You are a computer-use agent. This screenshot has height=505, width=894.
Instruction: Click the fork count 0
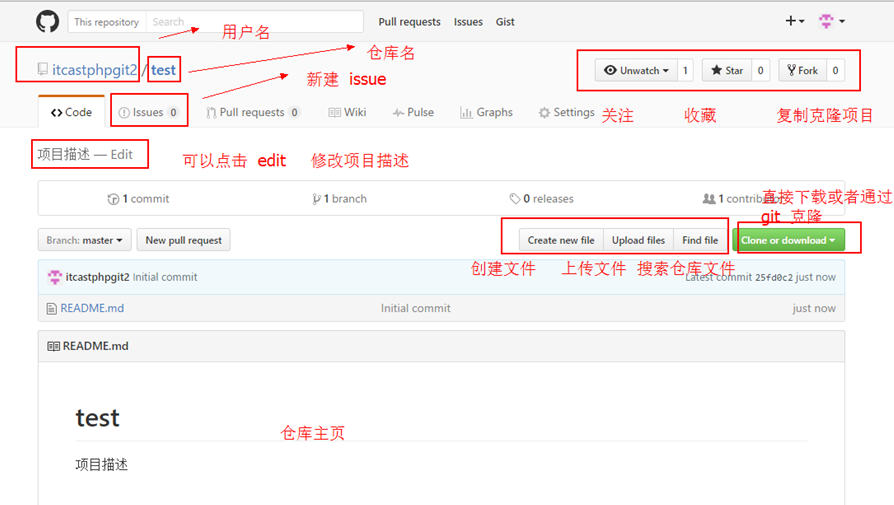pyautogui.click(x=835, y=71)
